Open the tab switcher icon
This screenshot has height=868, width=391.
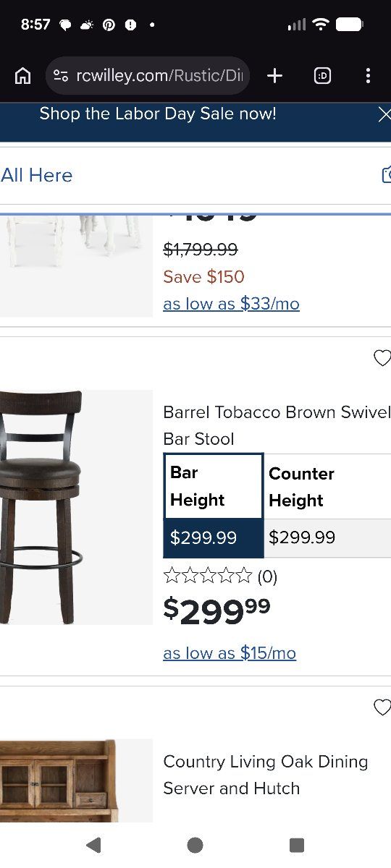tap(322, 76)
